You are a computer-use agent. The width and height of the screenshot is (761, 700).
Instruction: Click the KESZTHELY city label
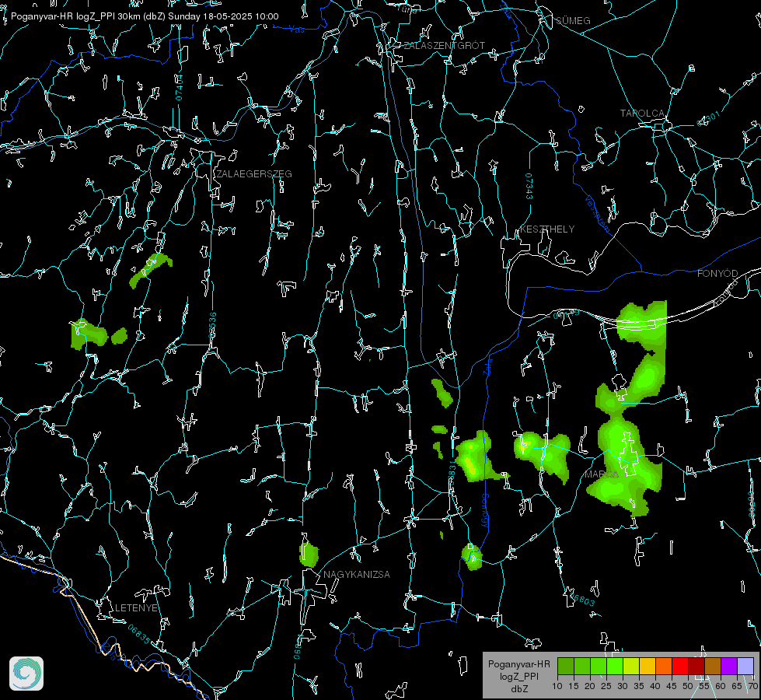[x=547, y=229]
